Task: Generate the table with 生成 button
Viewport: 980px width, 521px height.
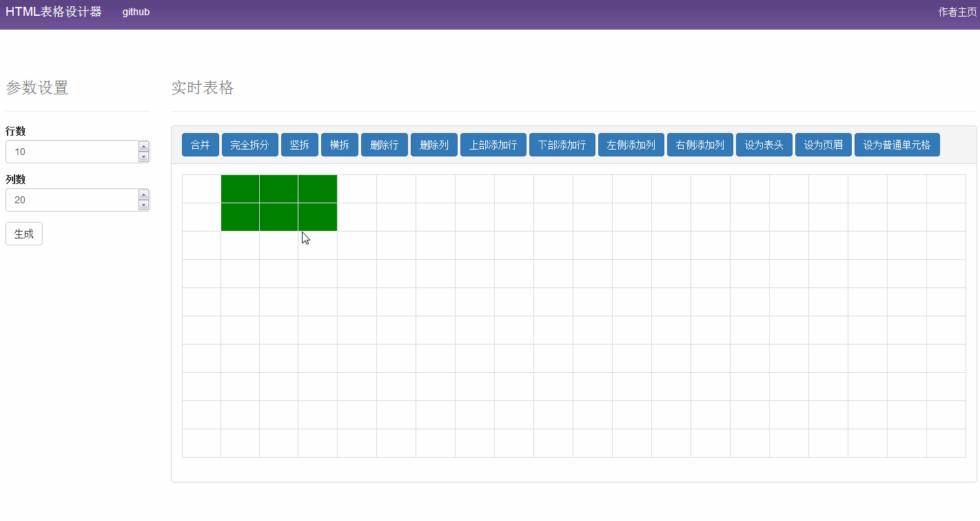Action: (24, 234)
